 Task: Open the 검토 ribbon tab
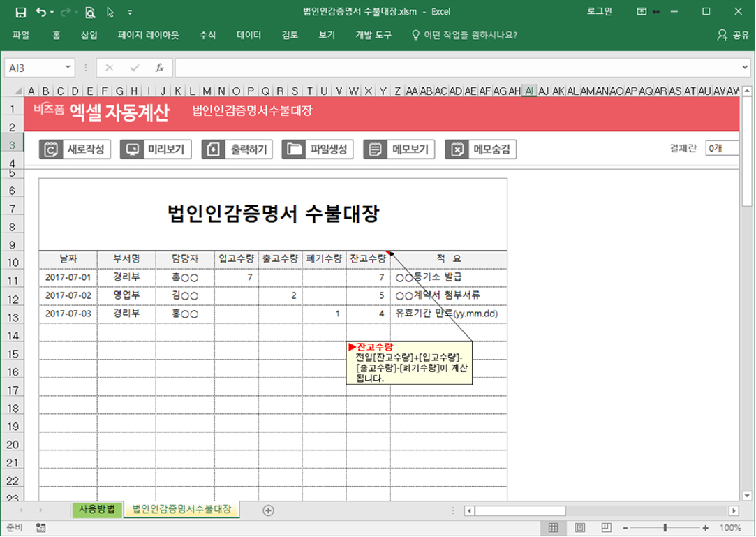point(290,35)
